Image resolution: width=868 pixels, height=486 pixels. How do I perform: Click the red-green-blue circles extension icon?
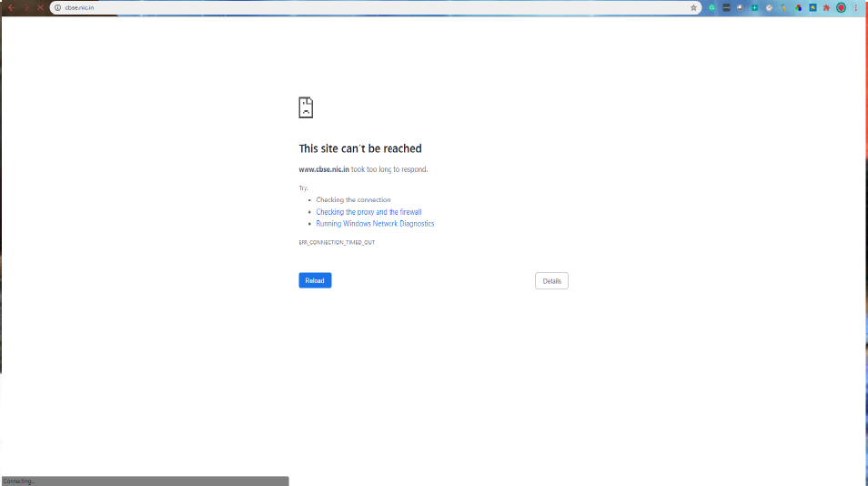(x=798, y=8)
